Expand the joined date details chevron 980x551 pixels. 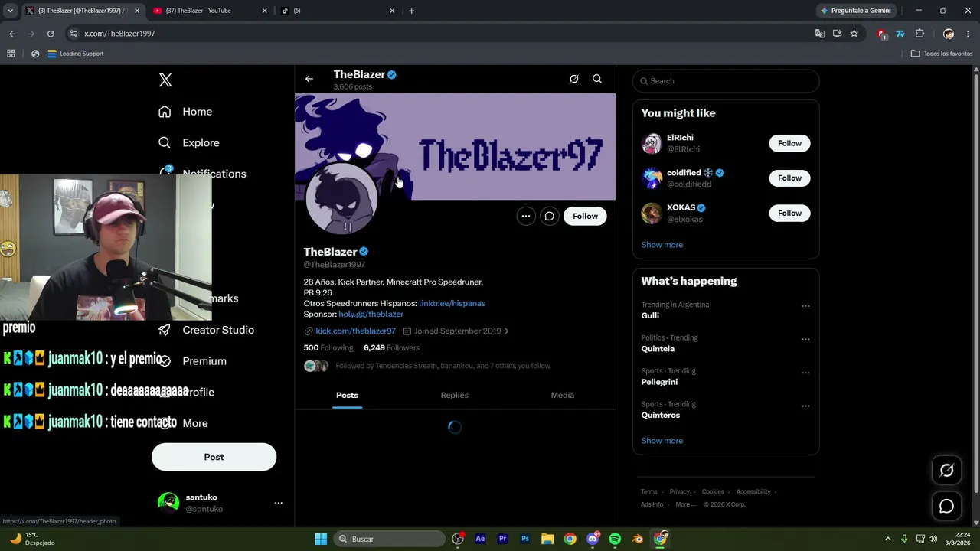pyautogui.click(x=506, y=331)
